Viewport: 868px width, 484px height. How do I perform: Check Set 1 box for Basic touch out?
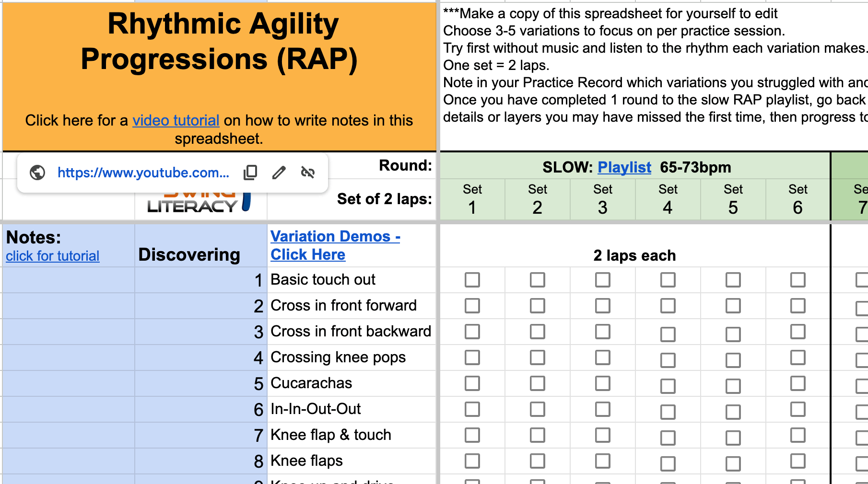(x=472, y=280)
